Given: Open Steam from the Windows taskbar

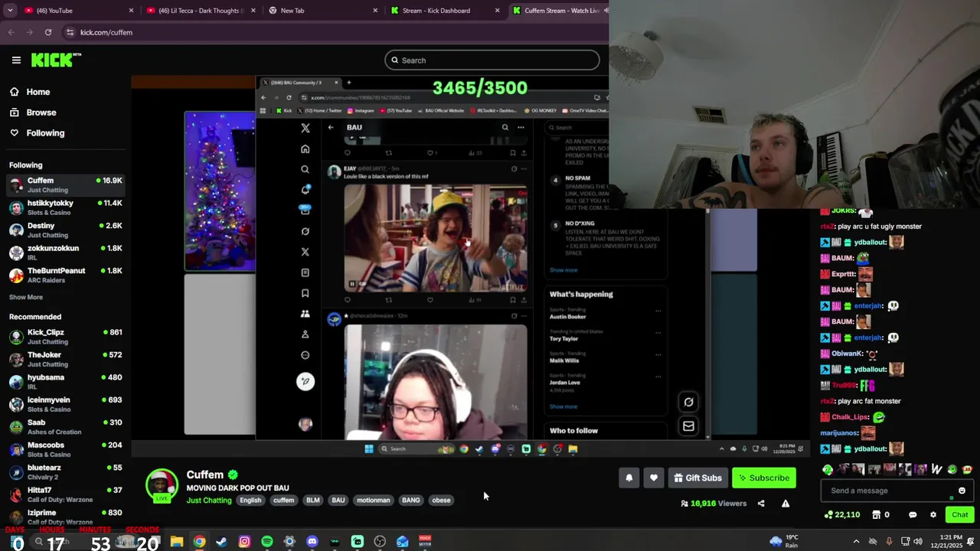Looking at the screenshot, I should [222, 542].
